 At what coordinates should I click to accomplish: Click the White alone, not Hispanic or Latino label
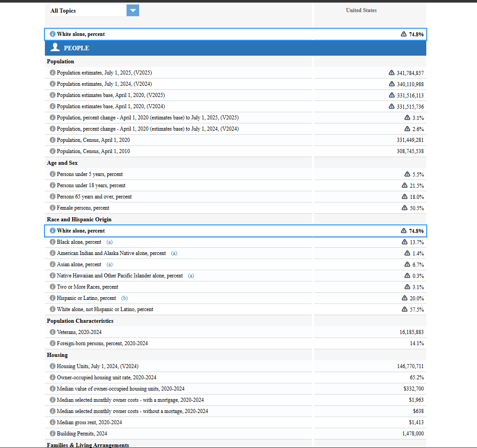coord(105,309)
